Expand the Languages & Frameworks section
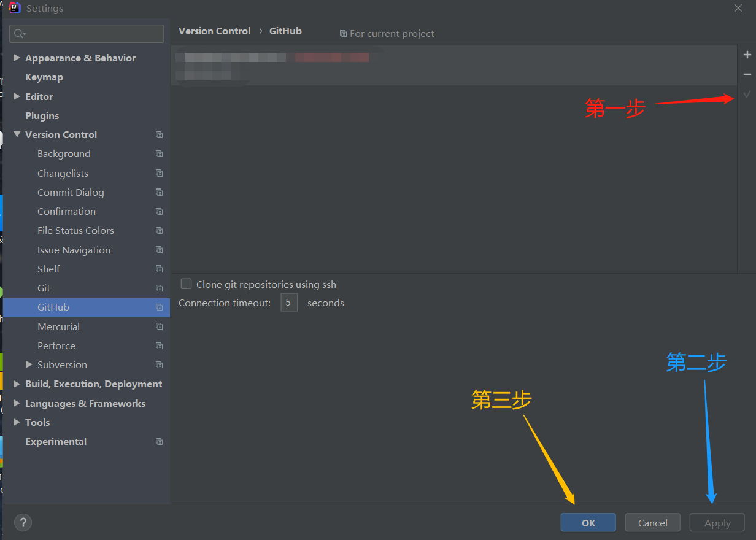 pyautogui.click(x=17, y=403)
